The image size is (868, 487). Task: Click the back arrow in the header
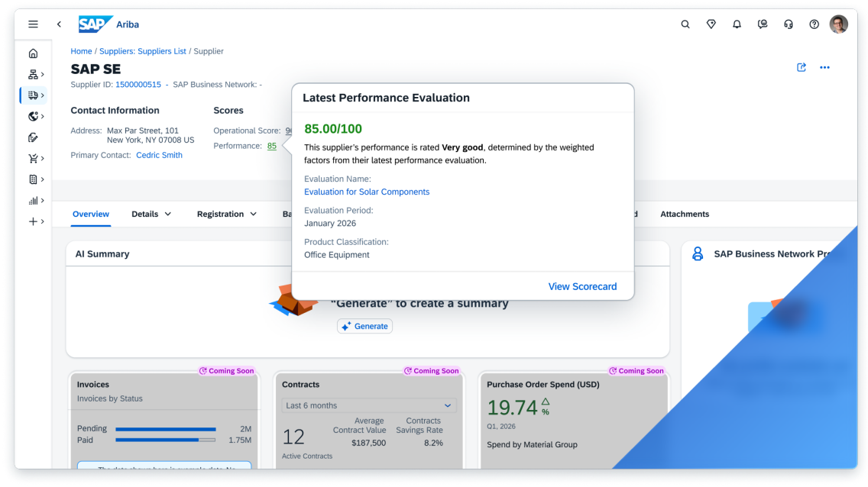(x=60, y=24)
